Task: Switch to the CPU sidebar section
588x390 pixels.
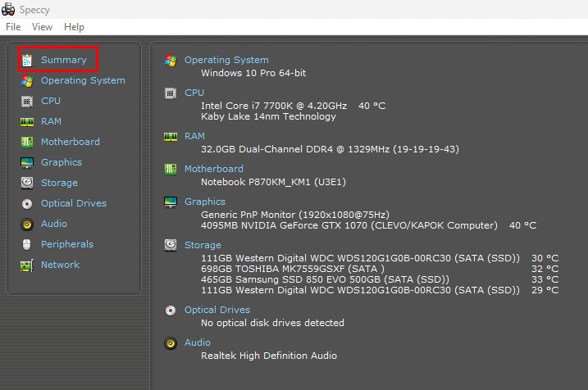Action: (x=51, y=101)
